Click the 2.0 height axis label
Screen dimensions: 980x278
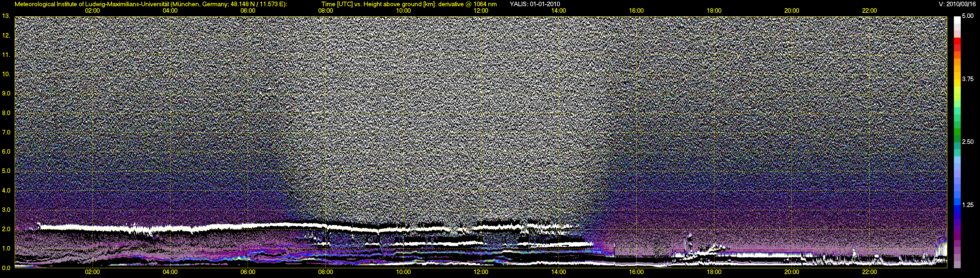point(6,229)
